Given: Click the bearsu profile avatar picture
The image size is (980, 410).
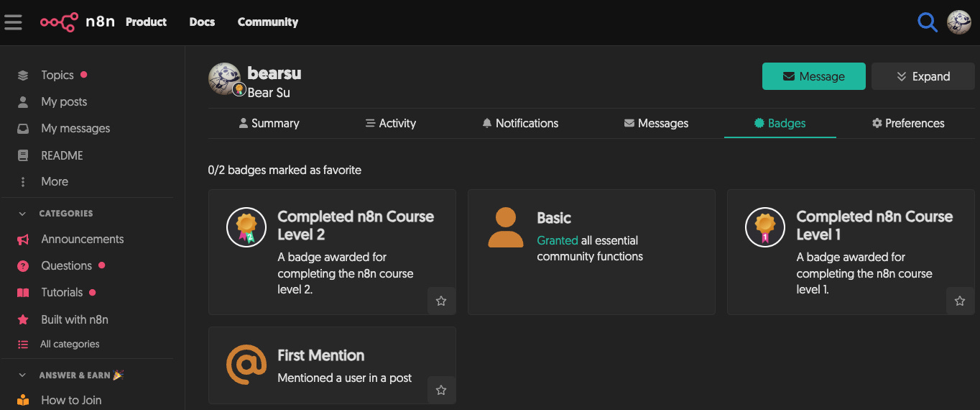Looking at the screenshot, I should (x=224, y=78).
